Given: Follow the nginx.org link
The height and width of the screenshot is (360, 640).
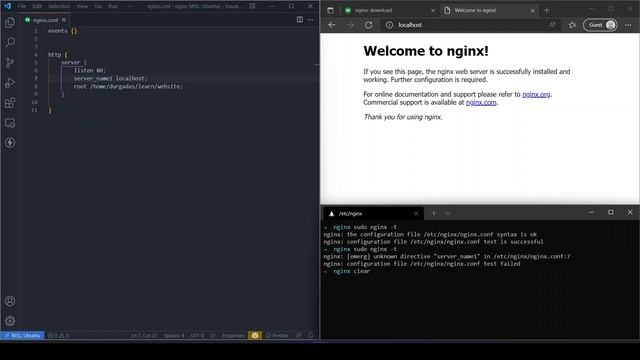Looking at the screenshot, I should click(536, 94).
